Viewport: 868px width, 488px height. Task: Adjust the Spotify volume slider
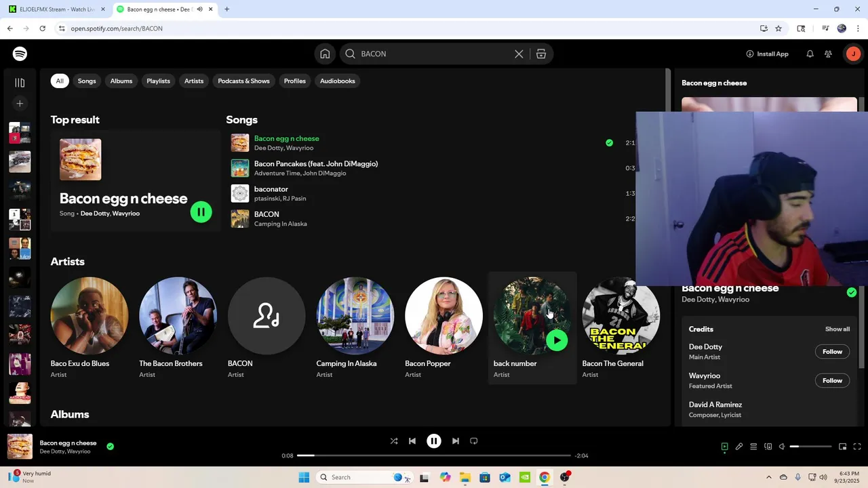(x=811, y=447)
